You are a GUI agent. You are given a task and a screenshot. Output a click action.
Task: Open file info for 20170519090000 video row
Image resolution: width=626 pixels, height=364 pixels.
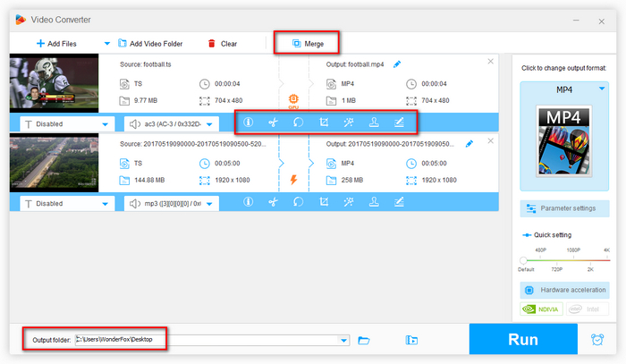(248, 202)
